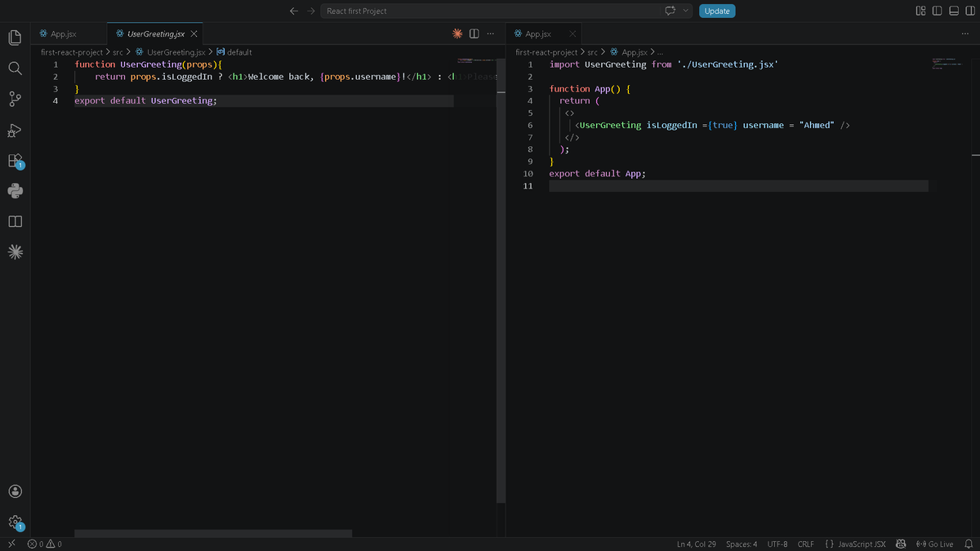Open notifications via the bell icon
This screenshot has width=980, height=551.
tap(967, 544)
